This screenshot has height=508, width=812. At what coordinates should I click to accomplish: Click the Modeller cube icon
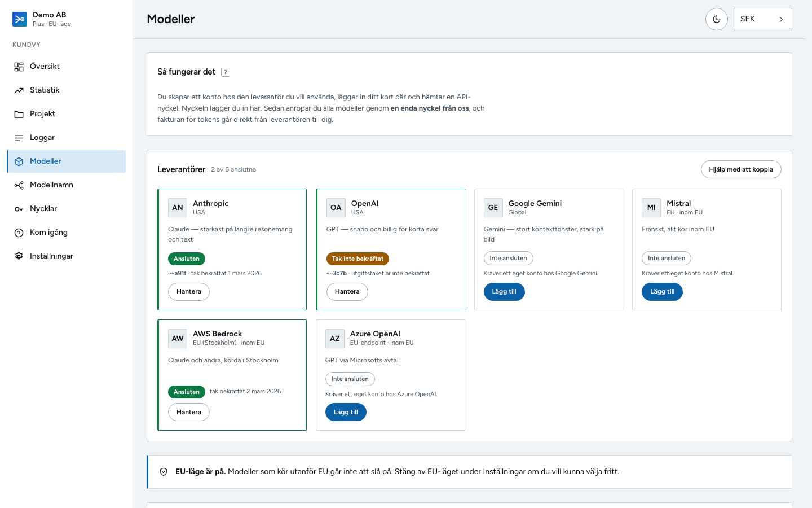(19, 161)
